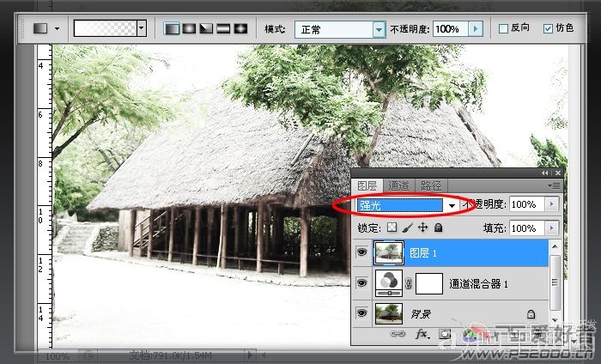Select the 通道混合器 1 mask thumbnail
The width and height of the screenshot is (601, 364).
[x=429, y=283]
